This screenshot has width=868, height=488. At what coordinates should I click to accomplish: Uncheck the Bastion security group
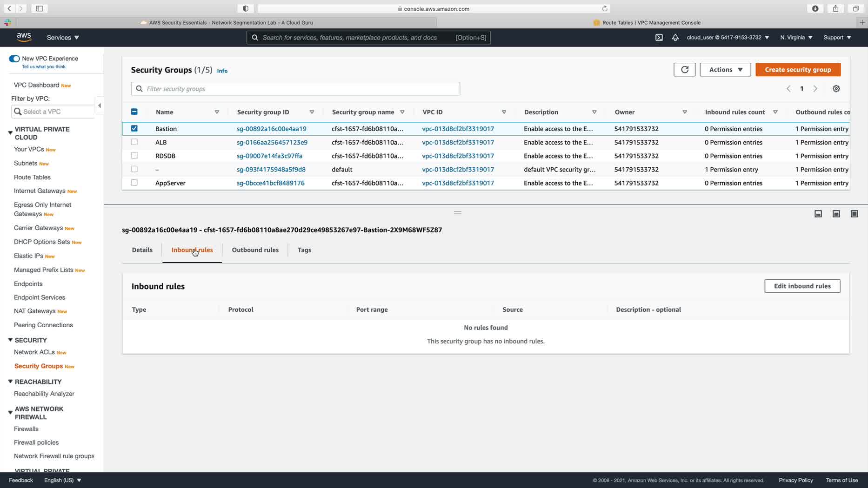click(134, 128)
